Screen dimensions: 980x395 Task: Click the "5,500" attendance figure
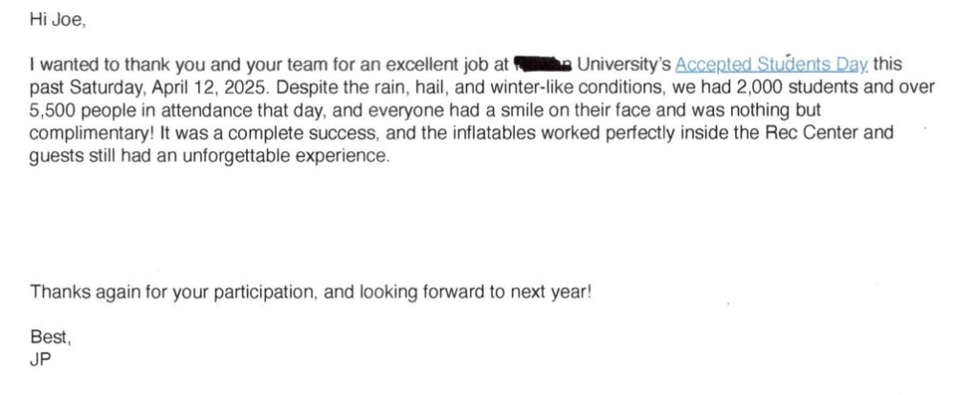point(53,109)
